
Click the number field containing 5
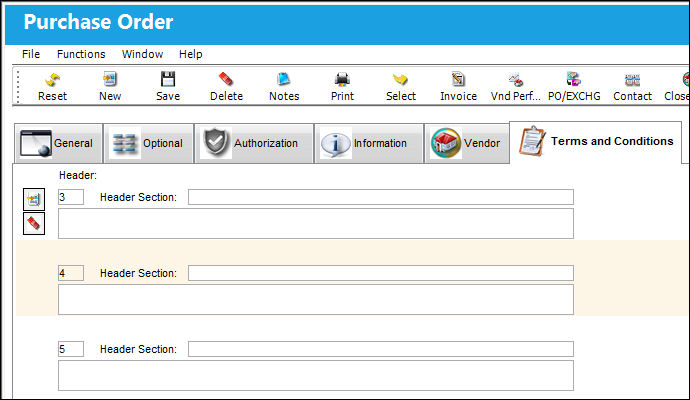coord(71,349)
